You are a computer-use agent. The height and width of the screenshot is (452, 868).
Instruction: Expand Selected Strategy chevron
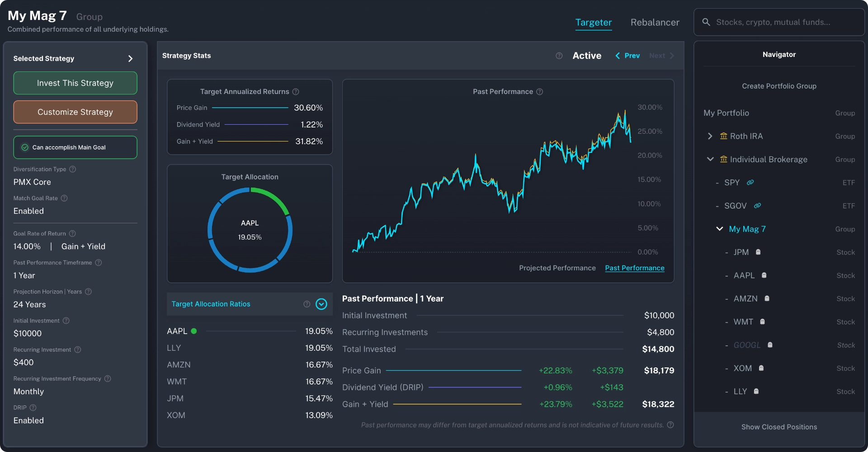pyautogui.click(x=130, y=59)
